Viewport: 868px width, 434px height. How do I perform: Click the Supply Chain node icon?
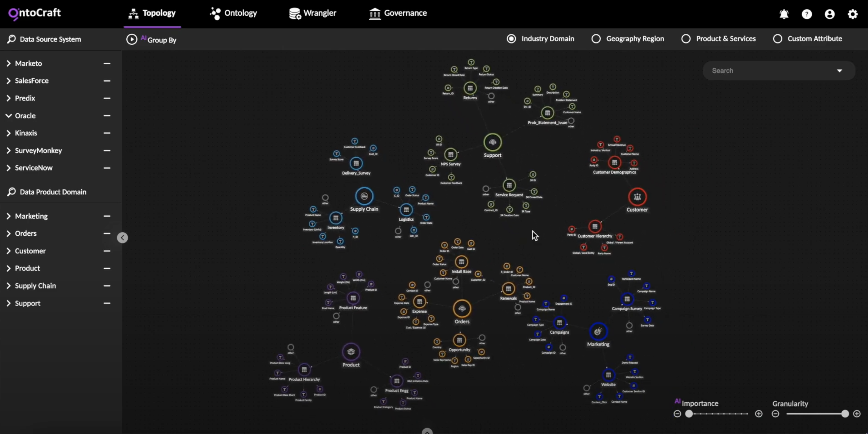(364, 196)
